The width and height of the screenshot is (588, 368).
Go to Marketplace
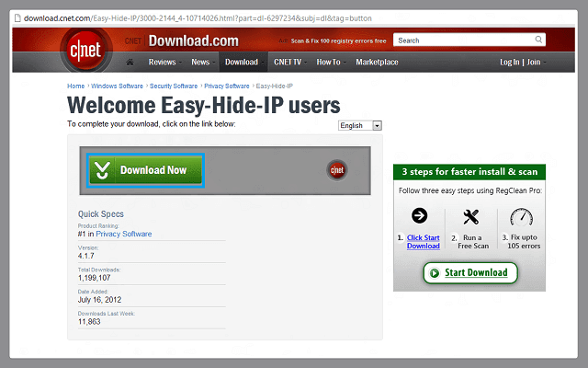point(377,62)
